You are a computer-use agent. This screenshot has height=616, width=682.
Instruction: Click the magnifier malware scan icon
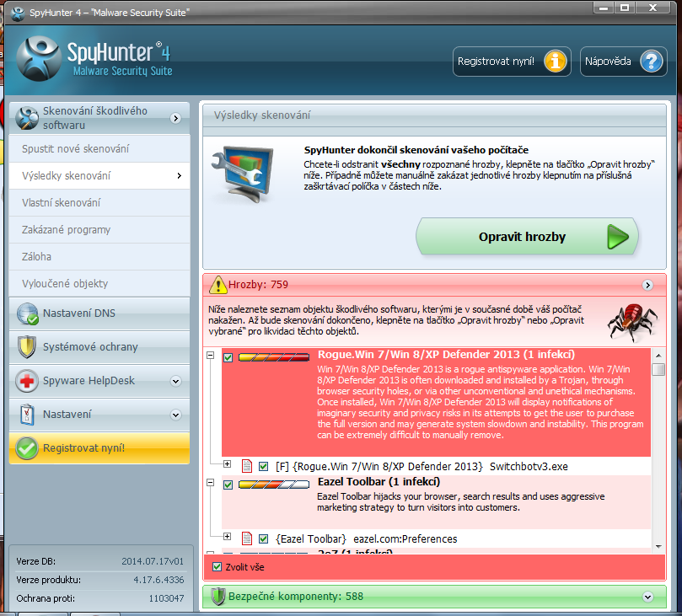[x=27, y=118]
